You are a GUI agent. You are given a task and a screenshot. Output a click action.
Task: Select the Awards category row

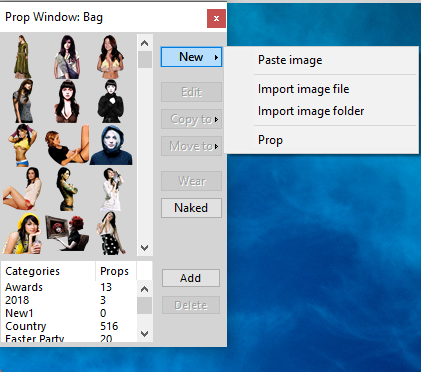click(x=69, y=287)
